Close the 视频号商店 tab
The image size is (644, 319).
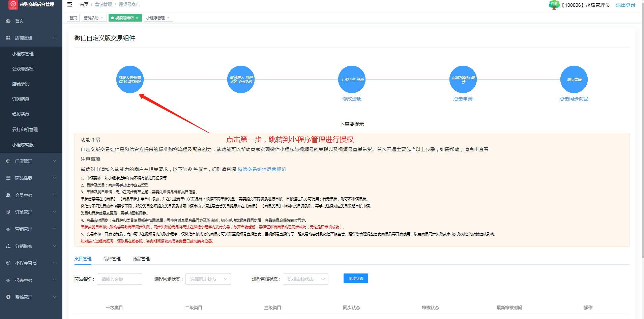(x=137, y=18)
